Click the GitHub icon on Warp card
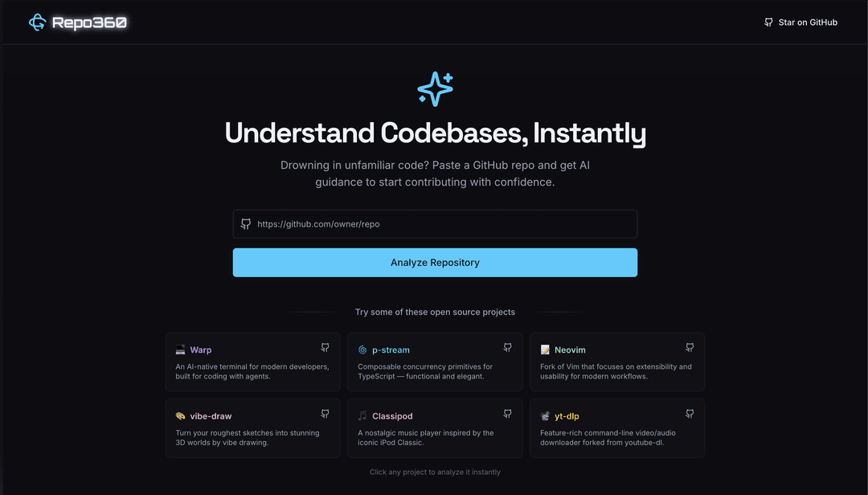Image resolution: width=868 pixels, height=495 pixels. tap(325, 348)
